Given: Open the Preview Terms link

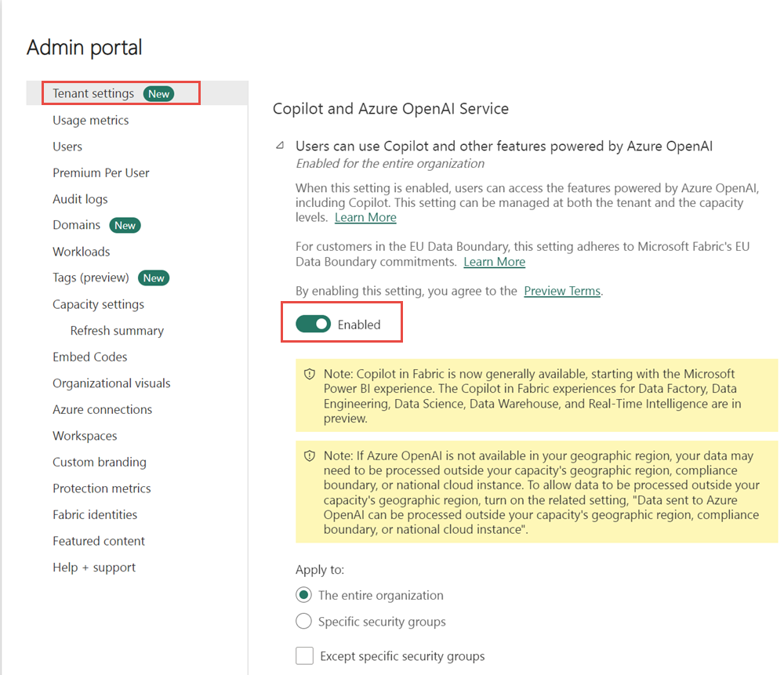Looking at the screenshot, I should [562, 291].
